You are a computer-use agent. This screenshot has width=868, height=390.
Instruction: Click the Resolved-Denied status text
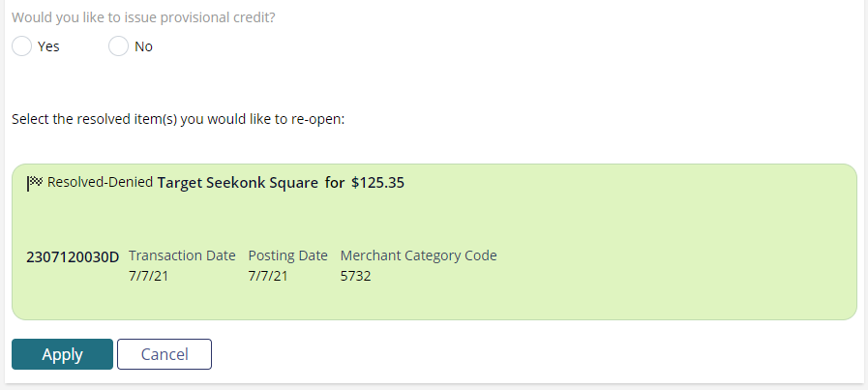(x=101, y=182)
